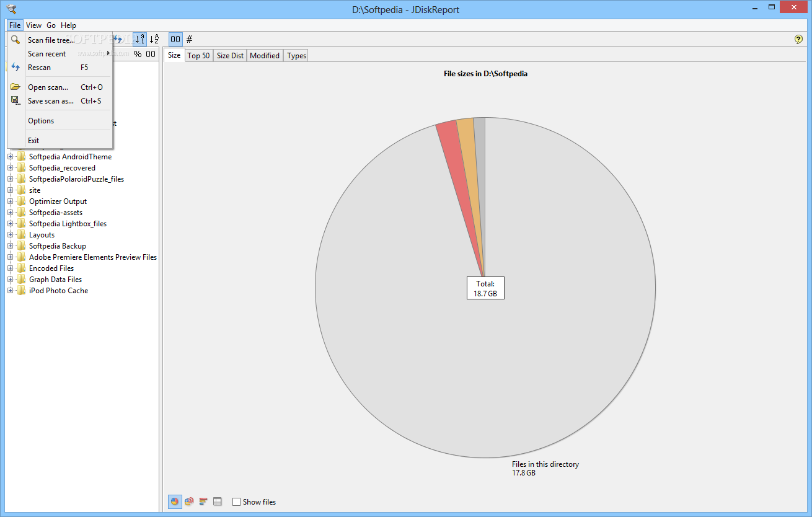812x517 pixels.
Task: Click the Optimizer Output folder icon
Action: tap(22, 201)
